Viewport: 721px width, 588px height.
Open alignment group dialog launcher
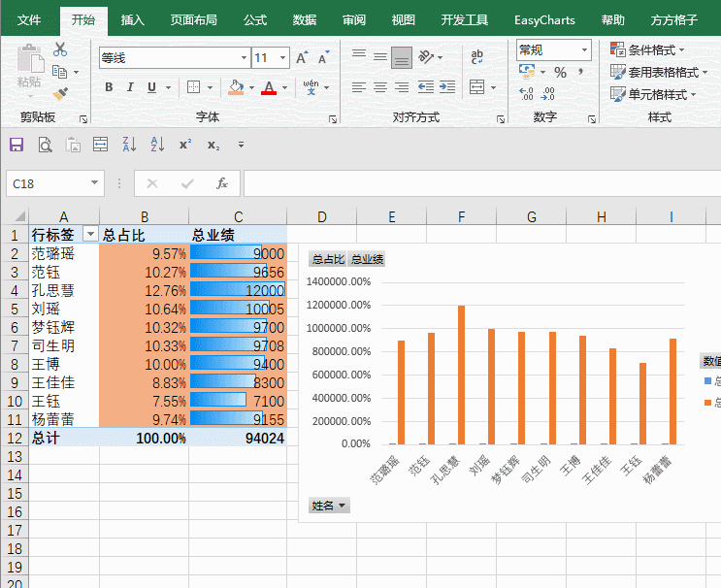pos(501,119)
